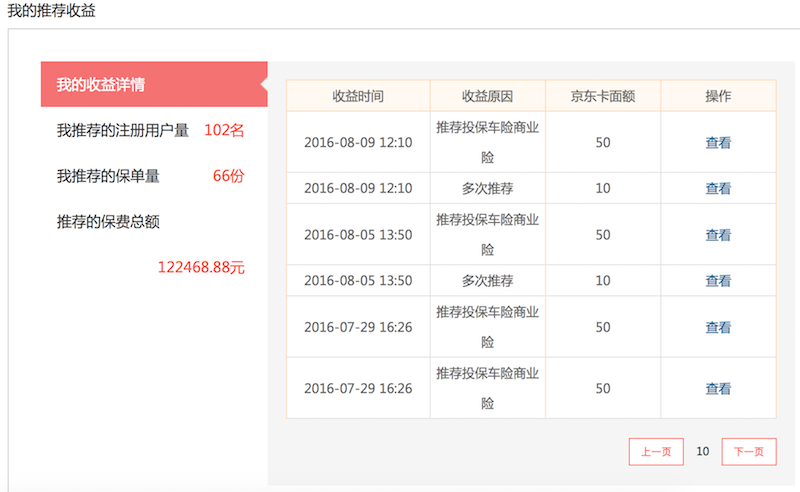Click the 122468.88元 premium total
The height and width of the screenshot is (492, 800).
coord(201,267)
